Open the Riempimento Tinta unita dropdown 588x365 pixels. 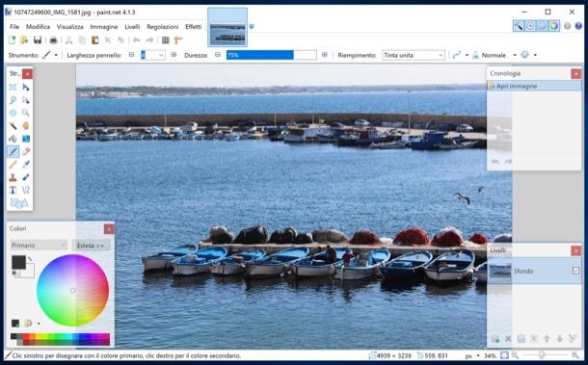pos(414,55)
